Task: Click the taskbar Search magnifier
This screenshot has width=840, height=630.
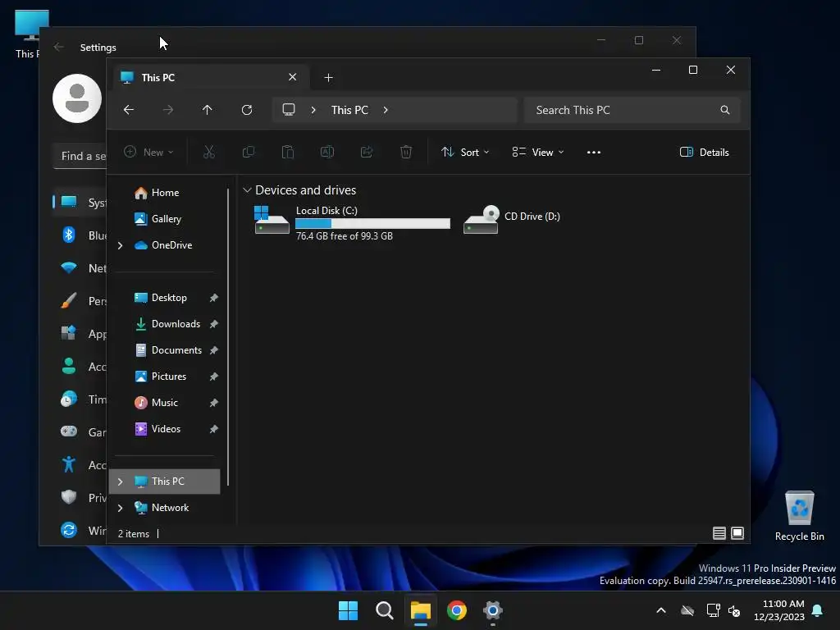Action: [384, 610]
